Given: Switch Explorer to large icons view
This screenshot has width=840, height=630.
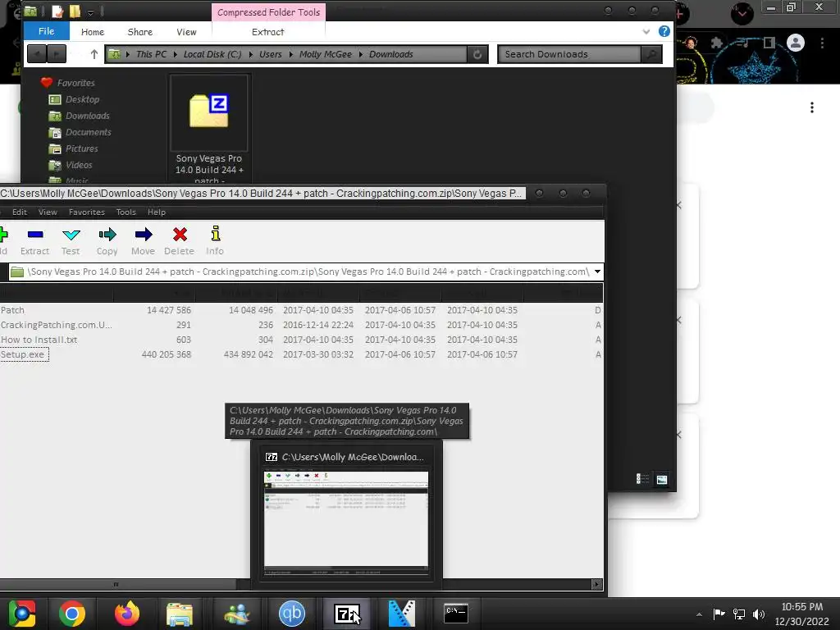Looking at the screenshot, I should [662, 479].
